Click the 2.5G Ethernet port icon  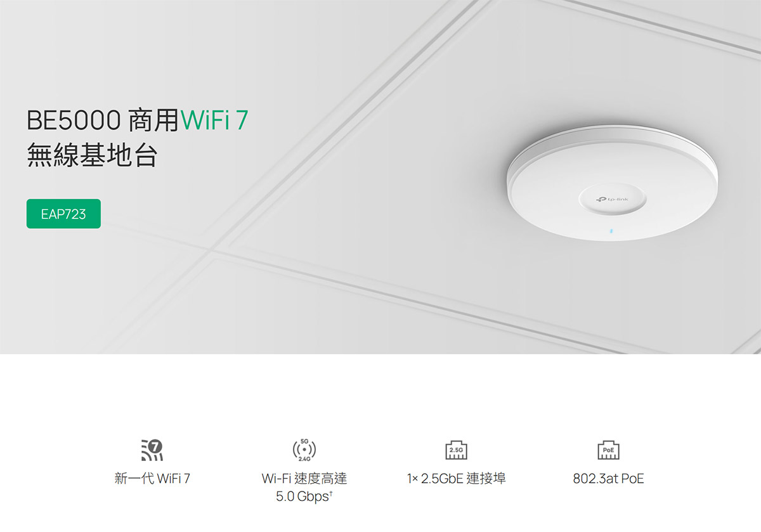457,451
